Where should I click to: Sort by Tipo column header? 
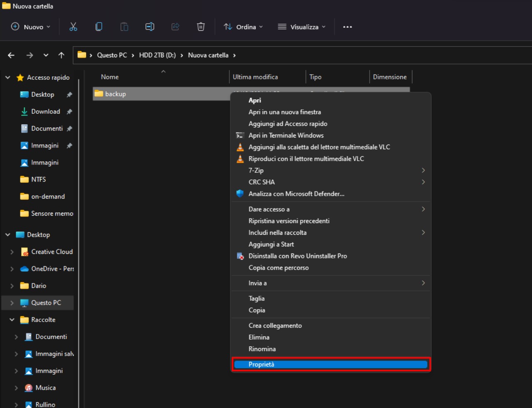pyautogui.click(x=315, y=77)
